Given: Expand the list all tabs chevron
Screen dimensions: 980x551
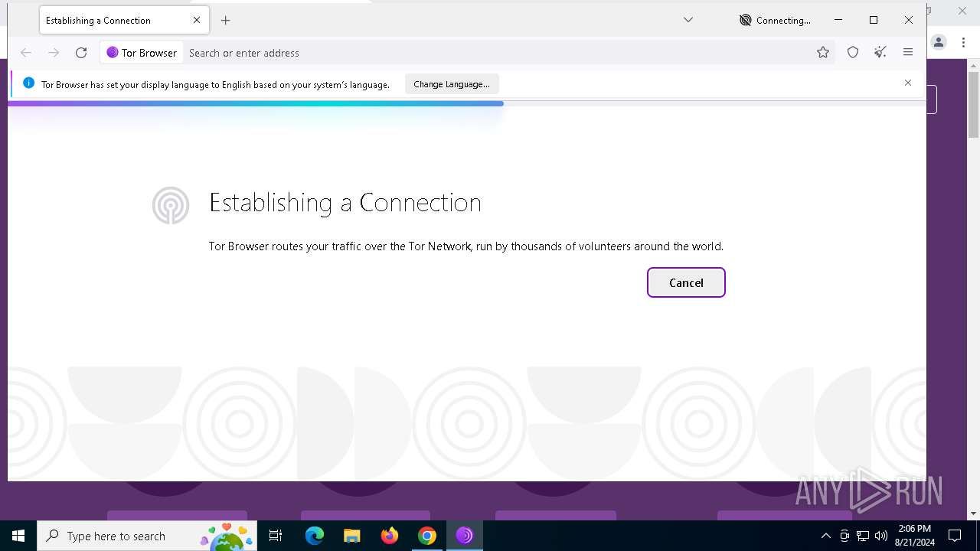Looking at the screenshot, I should tap(688, 20).
